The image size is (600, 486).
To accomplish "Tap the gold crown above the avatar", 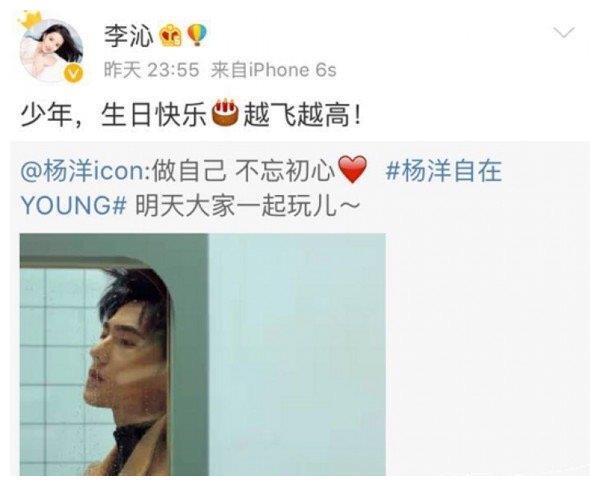I will pyautogui.click(x=29, y=20).
